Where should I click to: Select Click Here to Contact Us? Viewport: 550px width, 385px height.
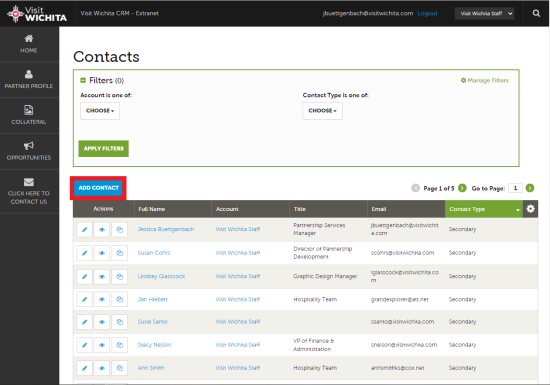[x=29, y=191]
